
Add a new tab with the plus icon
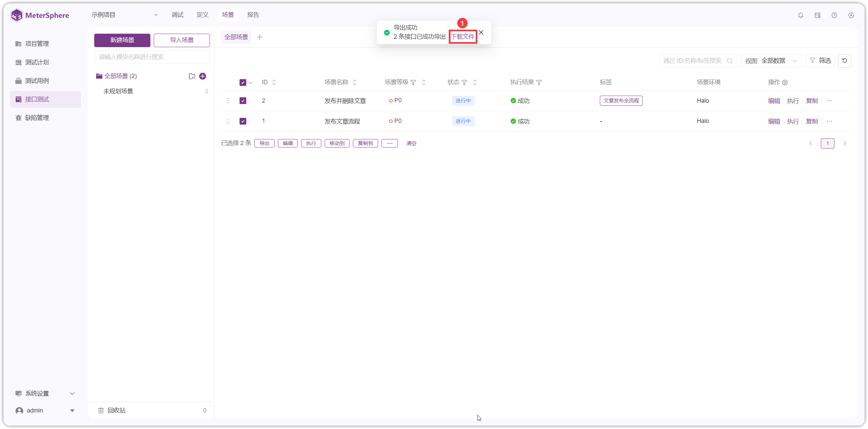click(259, 37)
